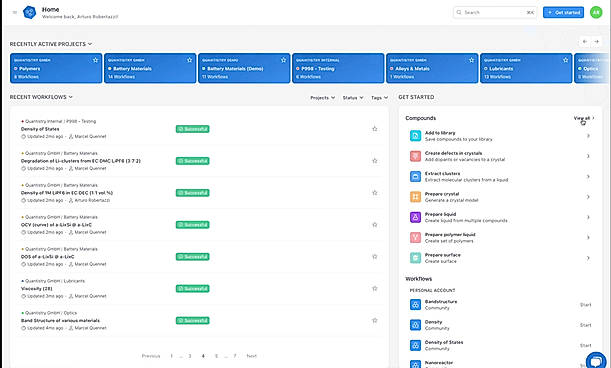Screen dimensions: 611x368
Task: Go to page 3 of workflows
Action: coord(190,356)
